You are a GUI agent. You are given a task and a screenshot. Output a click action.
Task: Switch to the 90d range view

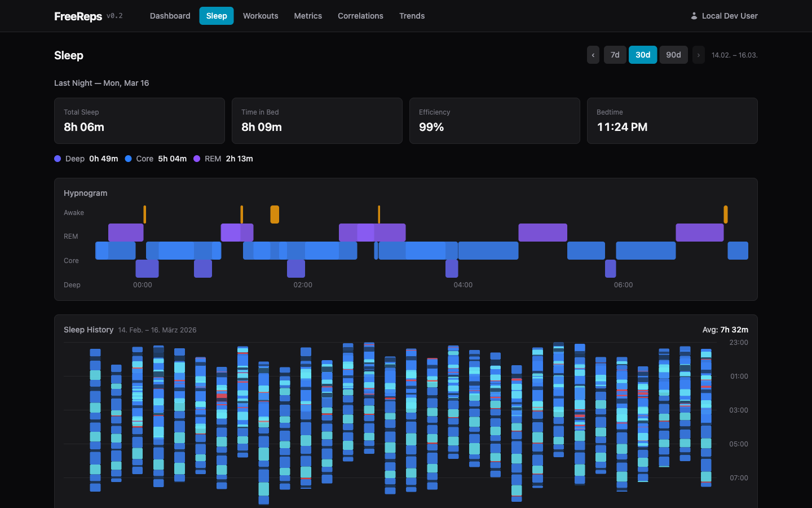coord(673,55)
